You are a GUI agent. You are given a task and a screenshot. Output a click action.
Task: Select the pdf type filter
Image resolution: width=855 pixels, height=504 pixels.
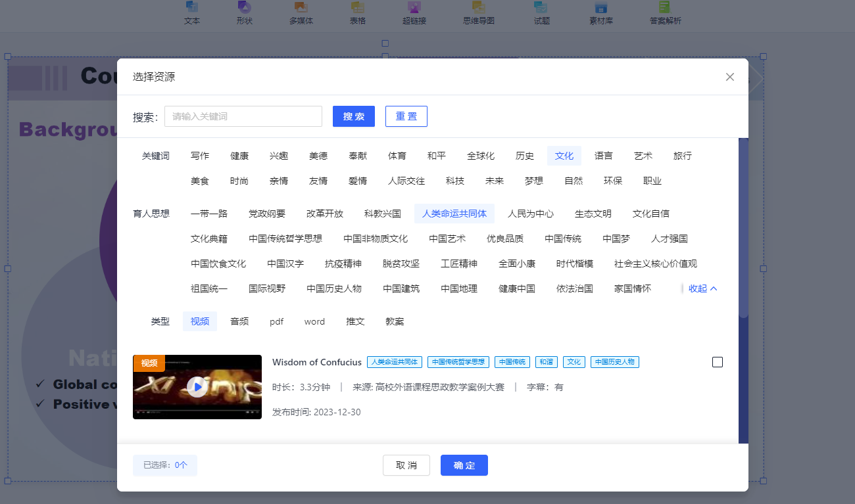(x=276, y=321)
